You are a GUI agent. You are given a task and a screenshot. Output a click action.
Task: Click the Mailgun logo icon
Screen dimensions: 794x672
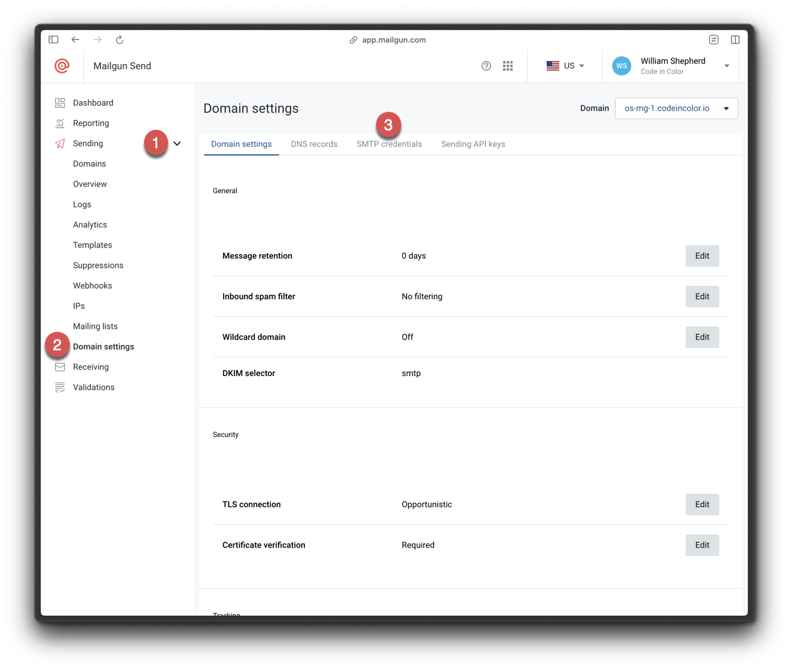point(62,66)
